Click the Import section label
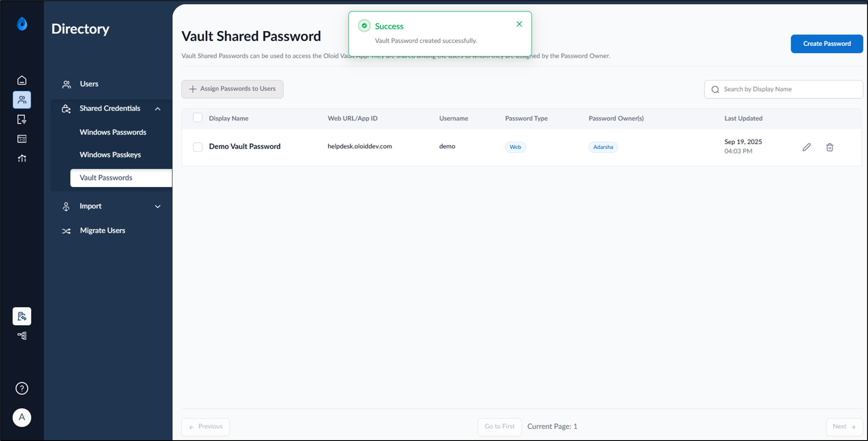Screen dimensions: 868x441 click(91, 206)
